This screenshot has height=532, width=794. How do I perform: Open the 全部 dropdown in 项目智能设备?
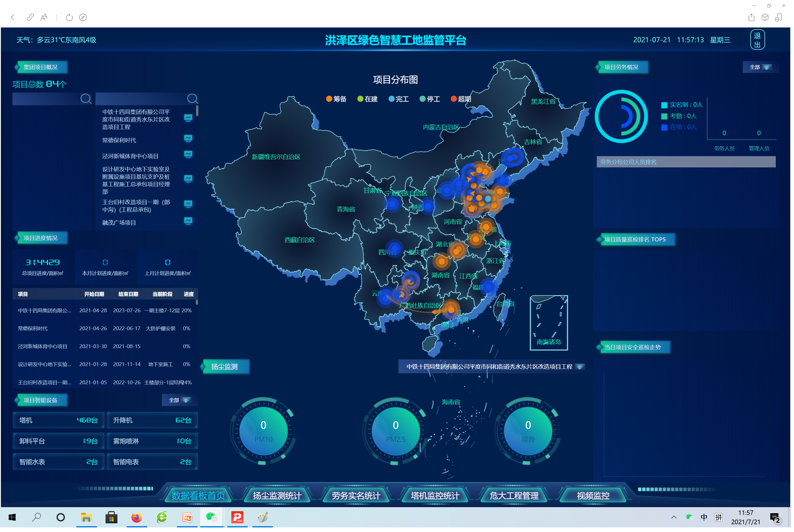pyautogui.click(x=180, y=400)
